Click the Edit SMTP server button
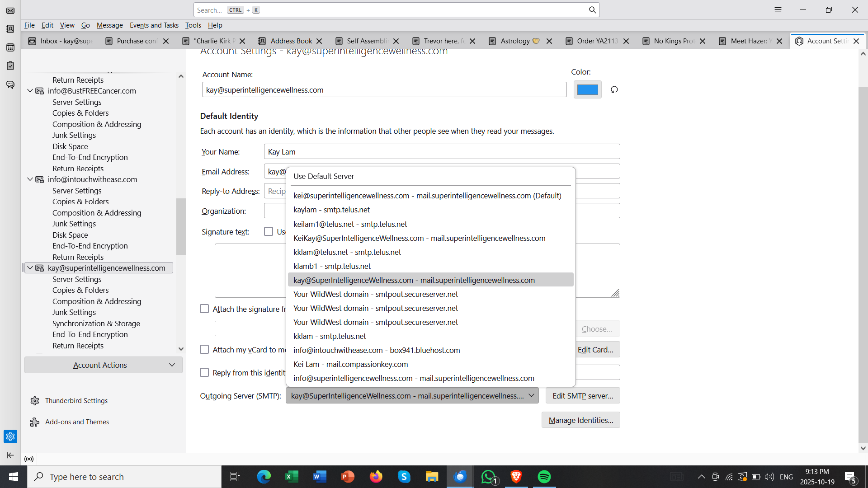868x488 pixels. (582, 396)
